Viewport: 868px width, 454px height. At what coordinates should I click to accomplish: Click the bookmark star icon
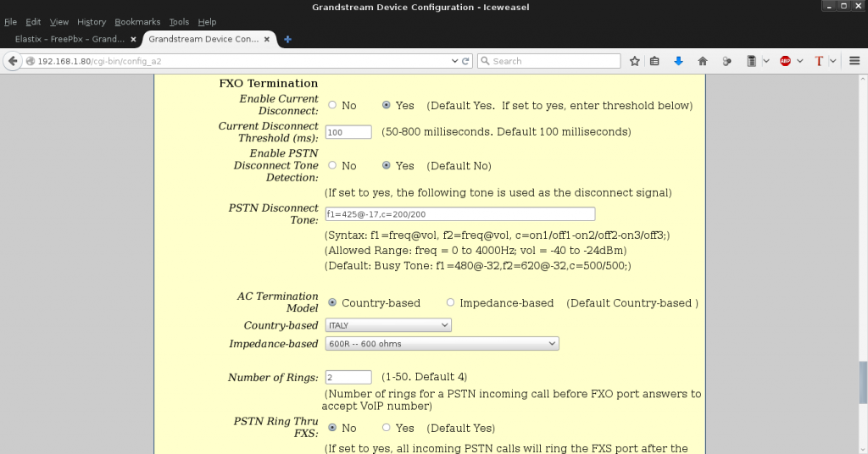(x=634, y=61)
